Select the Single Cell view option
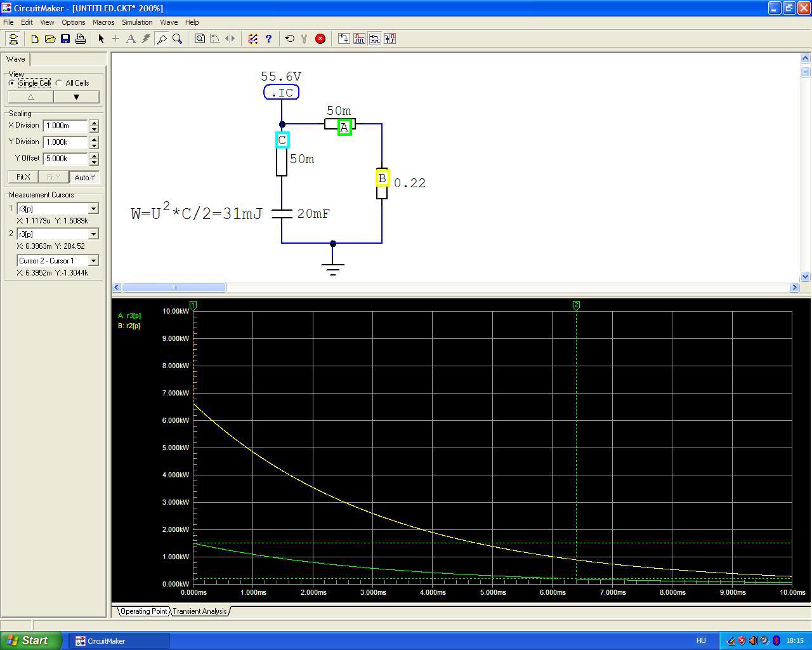 [x=12, y=83]
